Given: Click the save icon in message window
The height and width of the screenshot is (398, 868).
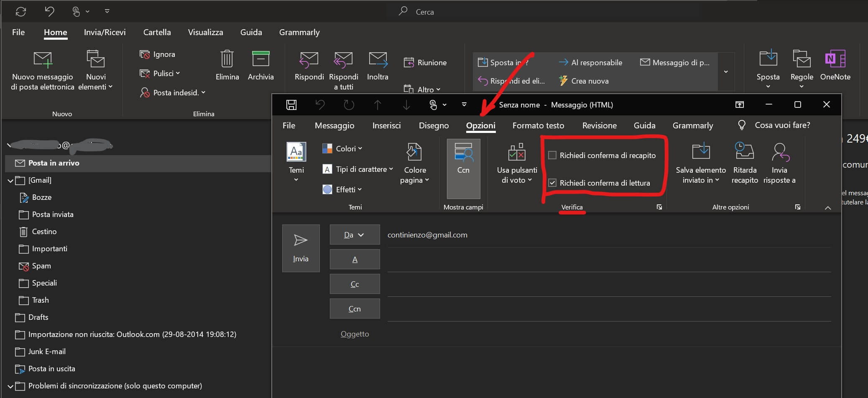Looking at the screenshot, I should [x=291, y=105].
